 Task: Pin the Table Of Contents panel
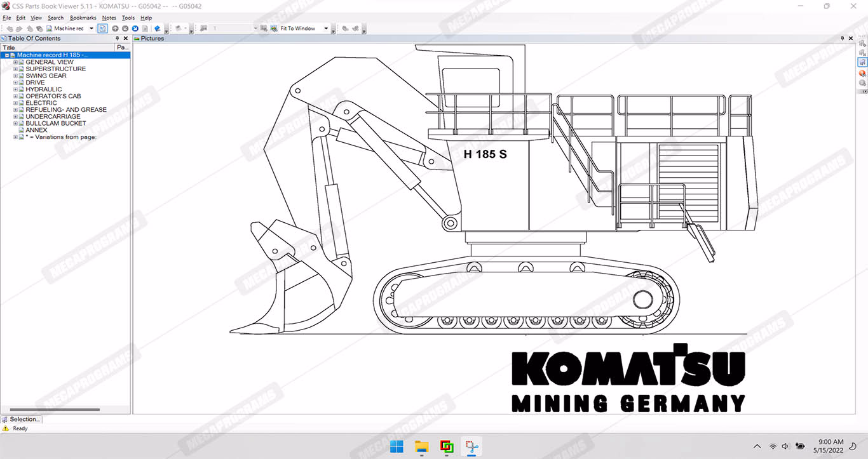pyautogui.click(x=117, y=38)
